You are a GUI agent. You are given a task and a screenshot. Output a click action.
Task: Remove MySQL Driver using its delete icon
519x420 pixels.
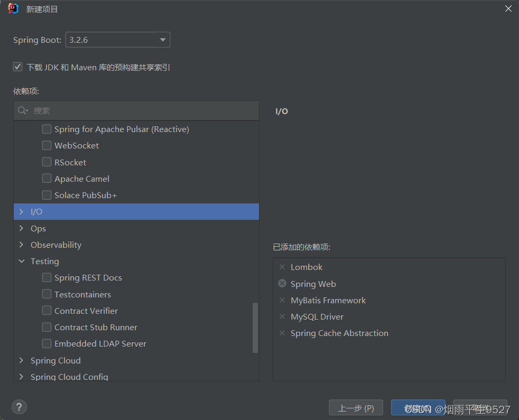[x=282, y=316]
